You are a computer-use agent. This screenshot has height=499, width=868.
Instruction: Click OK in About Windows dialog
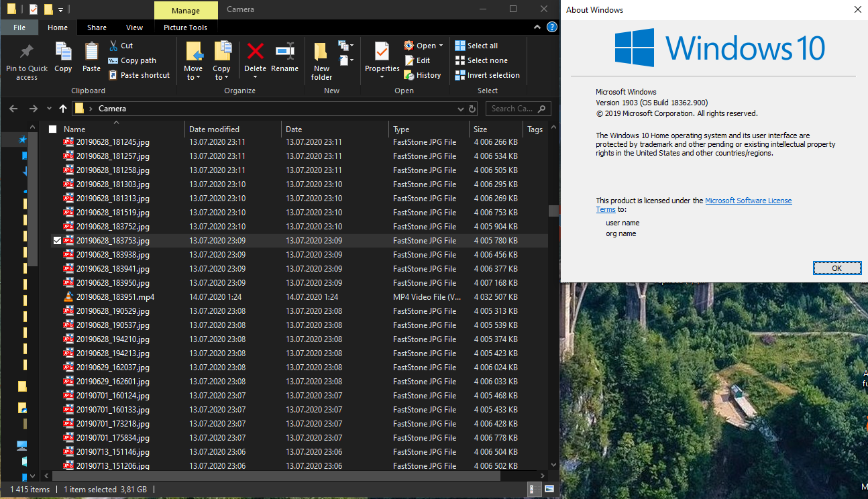[837, 268]
